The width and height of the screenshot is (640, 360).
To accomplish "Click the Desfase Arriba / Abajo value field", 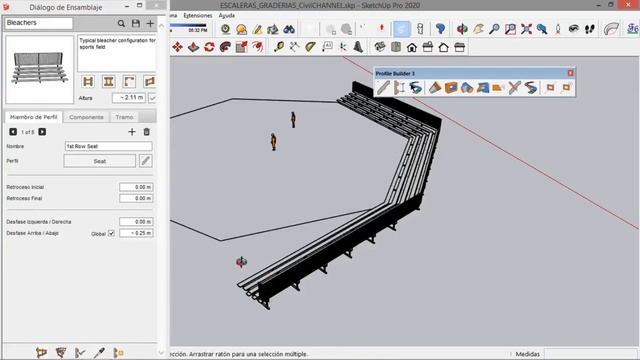I will (x=136, y=233).
